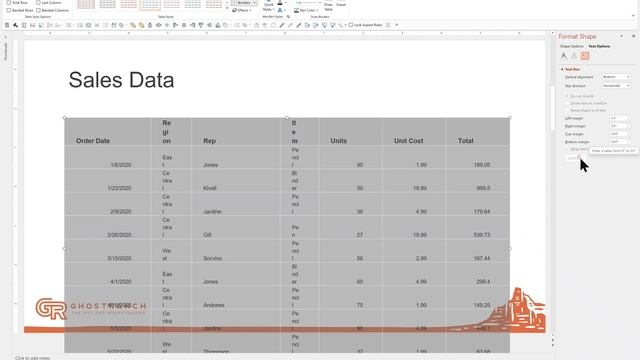Open the Quick Styles dropdown
This screenshot has width=640, height=360.
[268, 7]
